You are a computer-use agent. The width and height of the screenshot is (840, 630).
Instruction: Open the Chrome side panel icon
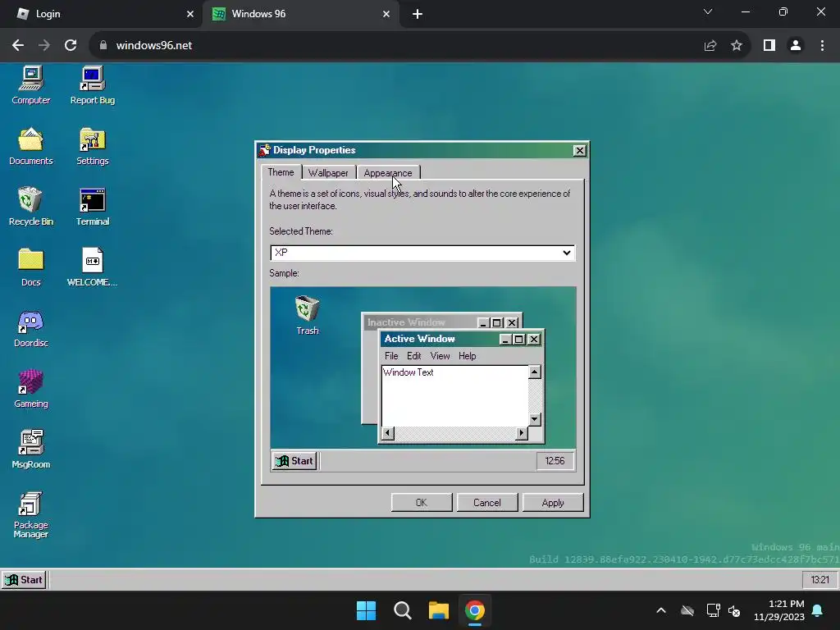[x=769, y=46]
